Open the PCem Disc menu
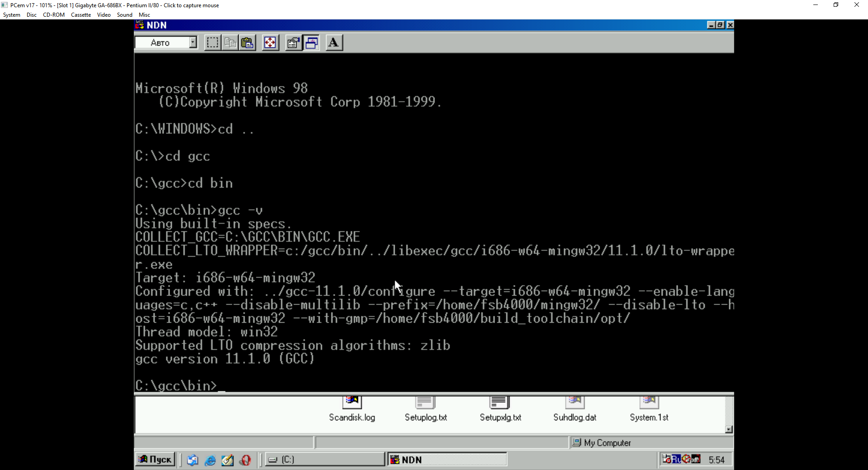Image resolution: width=868 pixels, height=470 pixels. pos(32,15)
